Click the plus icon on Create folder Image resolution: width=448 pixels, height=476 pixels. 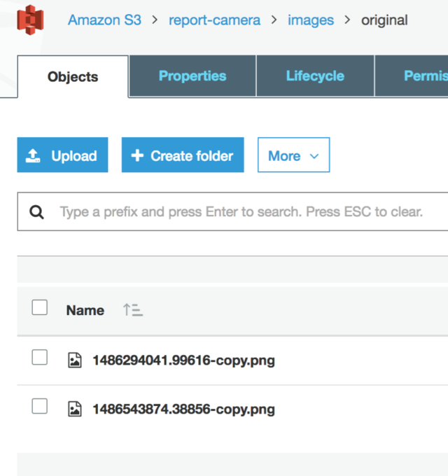(137, 155)
